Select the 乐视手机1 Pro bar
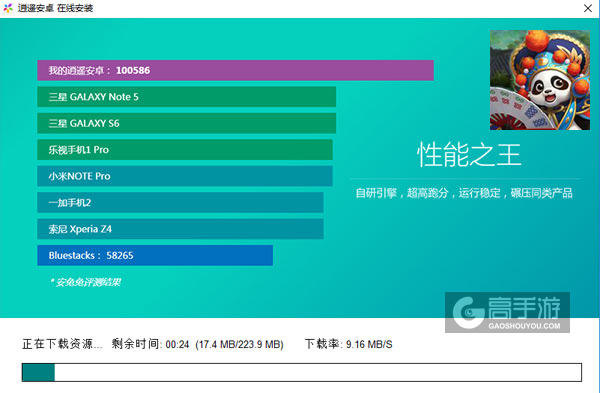Image resolution: width=600 pixels, height=393 pixels. [x=185, y=150]
